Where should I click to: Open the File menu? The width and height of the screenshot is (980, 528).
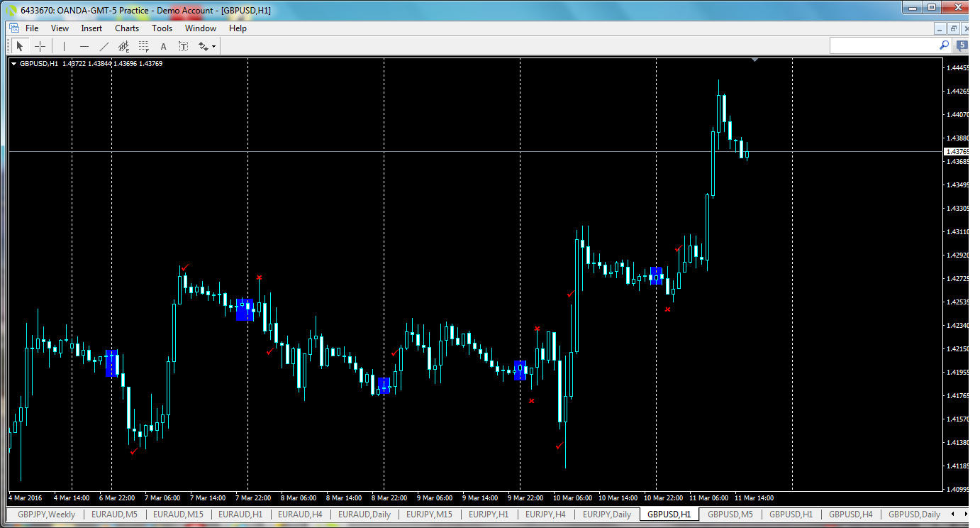[32, 28]
